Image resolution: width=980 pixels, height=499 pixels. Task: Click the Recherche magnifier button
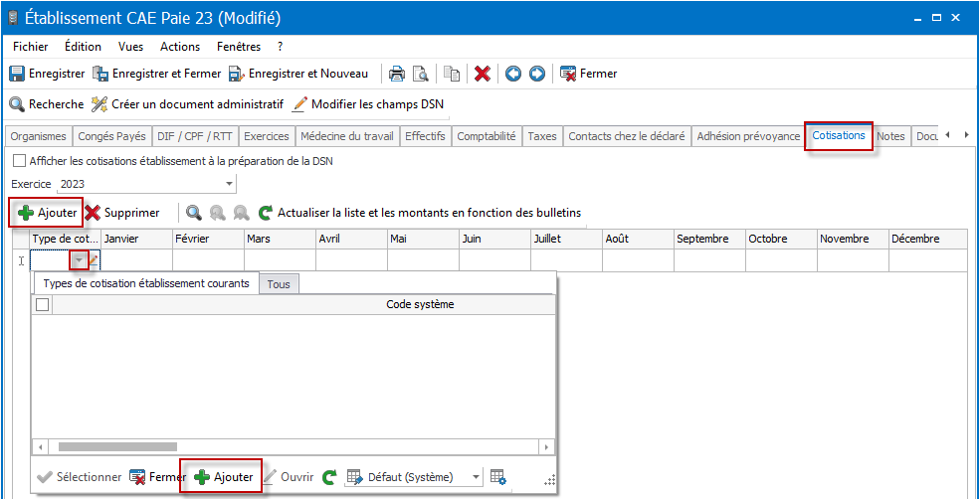(46, 104)
